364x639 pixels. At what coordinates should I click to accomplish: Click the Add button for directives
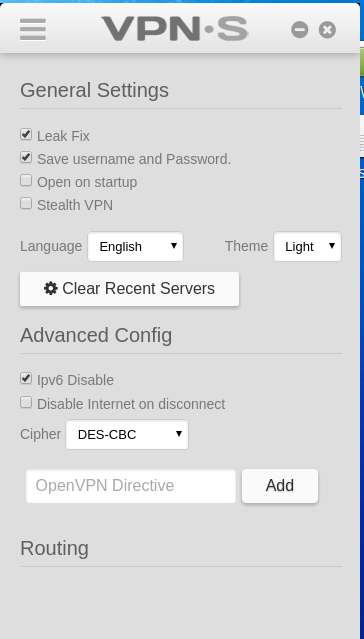click(x=280, y=486)
